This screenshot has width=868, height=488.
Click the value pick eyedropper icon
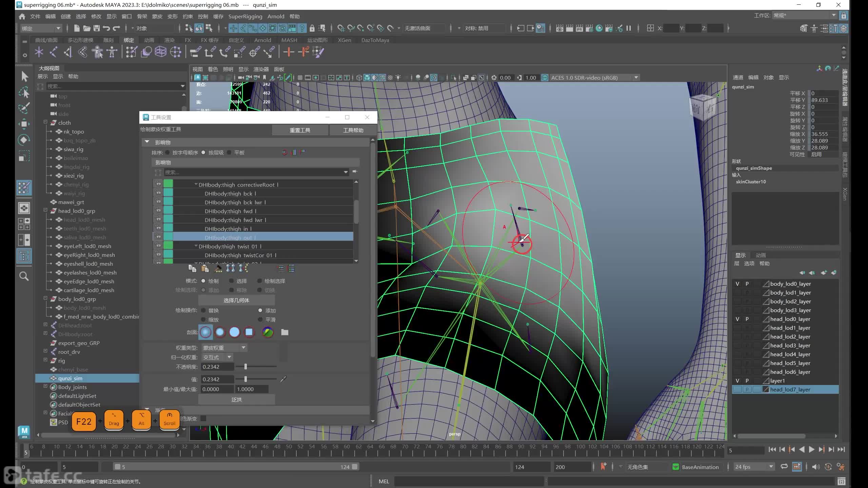coord(283,379)
